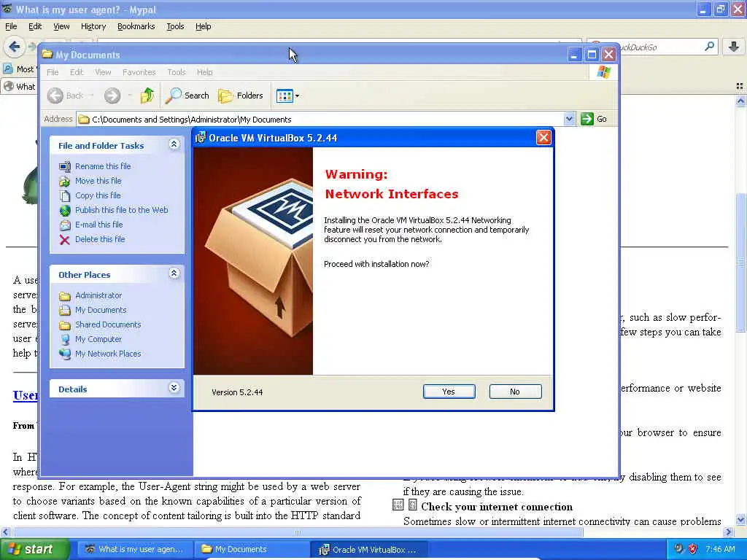Open the Shared Documents folder icon

[x=65, y=324]
